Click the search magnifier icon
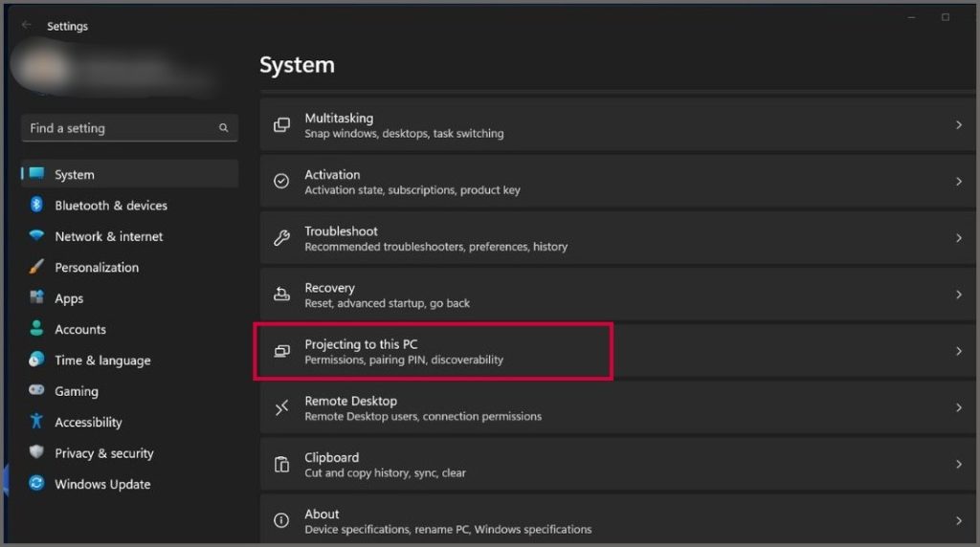The width and height of the screenshot is (980, 547). click(x=223, y=127)
